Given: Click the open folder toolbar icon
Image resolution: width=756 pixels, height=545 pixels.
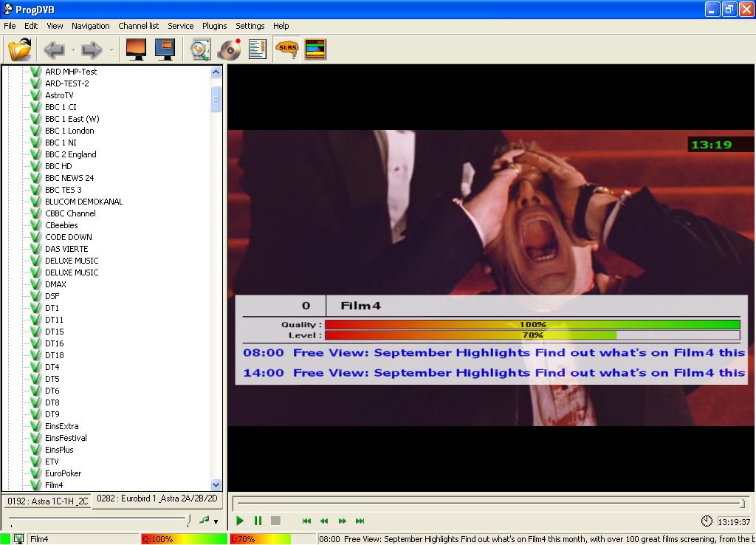Looking at the screenshot, I should coord(20,49).
